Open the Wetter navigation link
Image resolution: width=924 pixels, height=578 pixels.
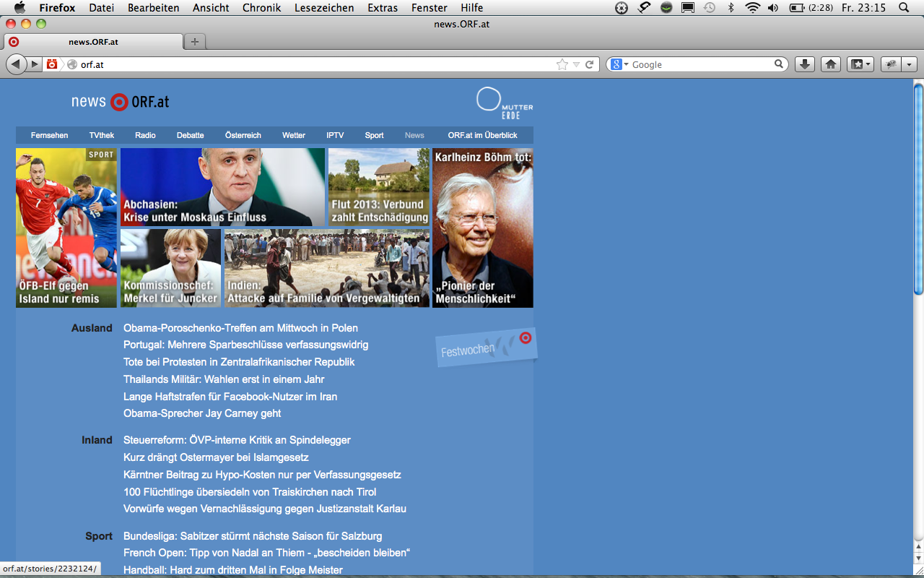click(x=294, y=135)
